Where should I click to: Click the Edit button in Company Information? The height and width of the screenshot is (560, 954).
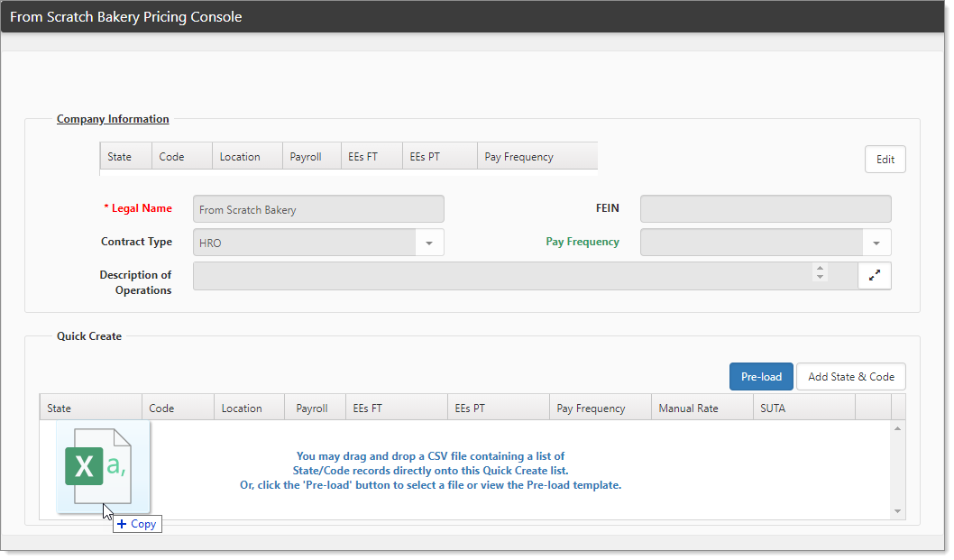click(885, 160)
